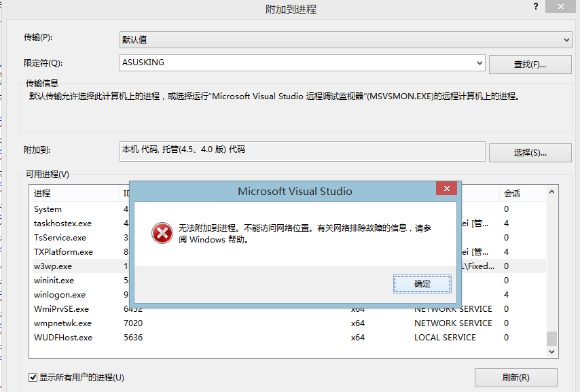This screenshot has height=392, width=580.
Task: Click the scroll up arrow of process list
Action: click(551, 192)
